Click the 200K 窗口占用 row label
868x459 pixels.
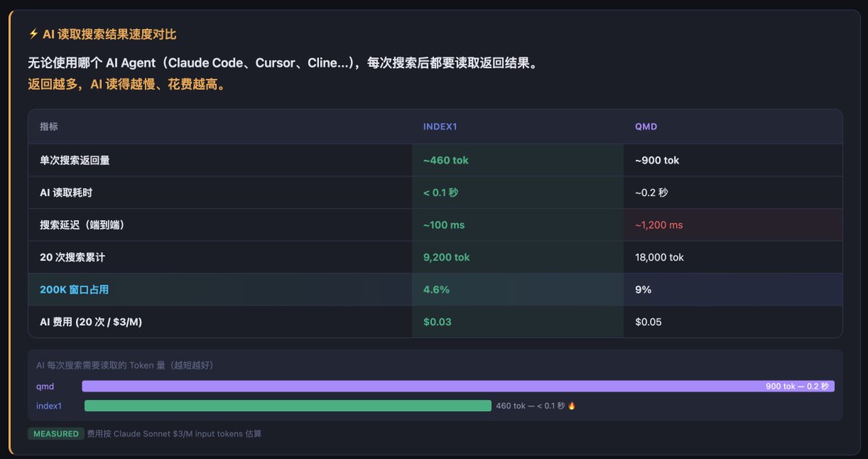point(74,290)
